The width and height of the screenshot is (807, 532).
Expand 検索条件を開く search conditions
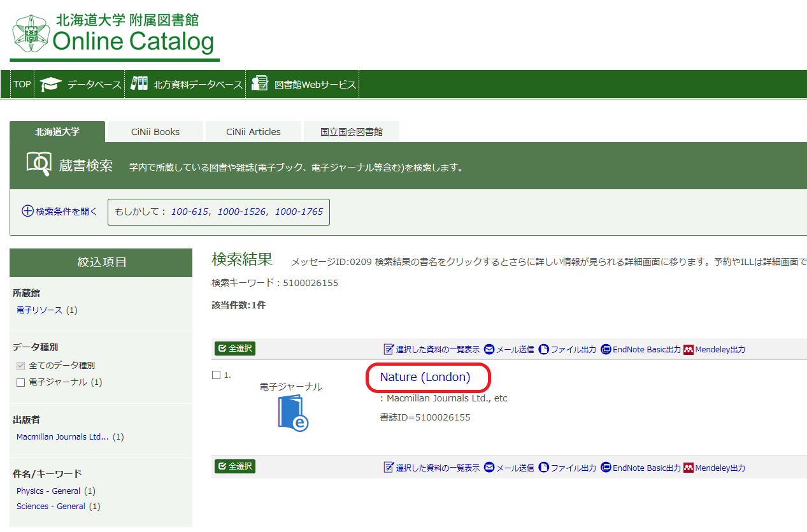[x=60, y=212]
